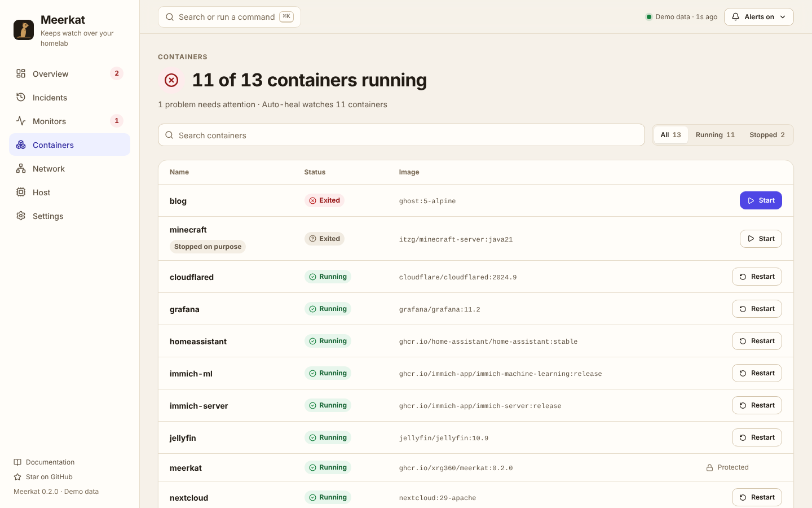Restart the immich-server container
The image size is (812, 508).
757,405
